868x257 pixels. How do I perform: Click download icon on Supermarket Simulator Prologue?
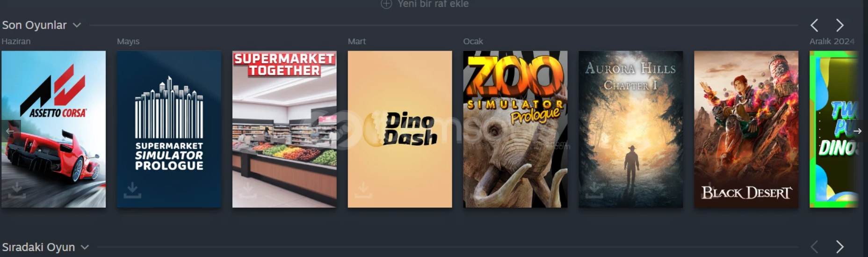(x=132, y=190)
